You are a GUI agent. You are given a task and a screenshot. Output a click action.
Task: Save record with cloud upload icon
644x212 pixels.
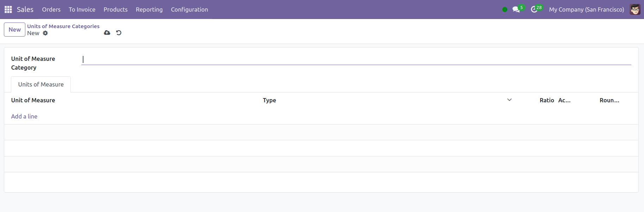pos(107,33)
